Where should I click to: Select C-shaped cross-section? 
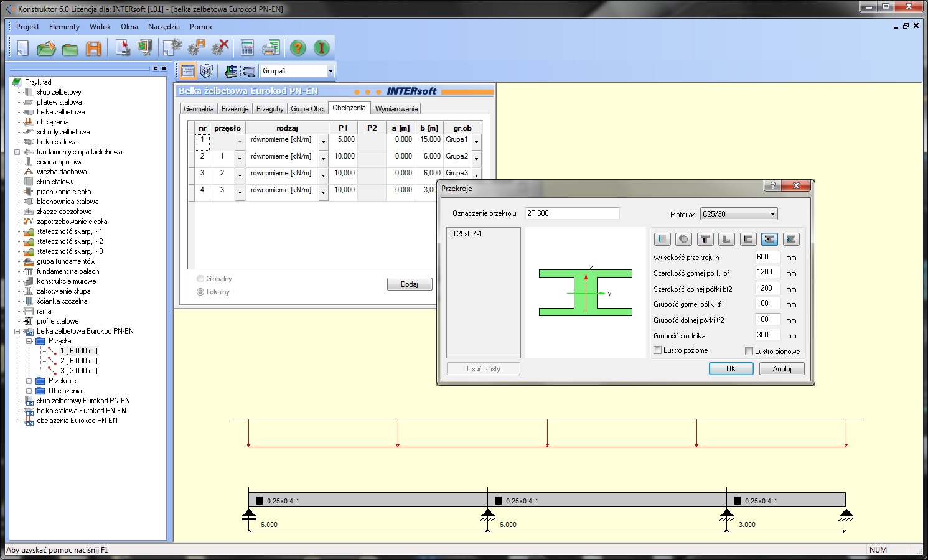click(748, 239)
